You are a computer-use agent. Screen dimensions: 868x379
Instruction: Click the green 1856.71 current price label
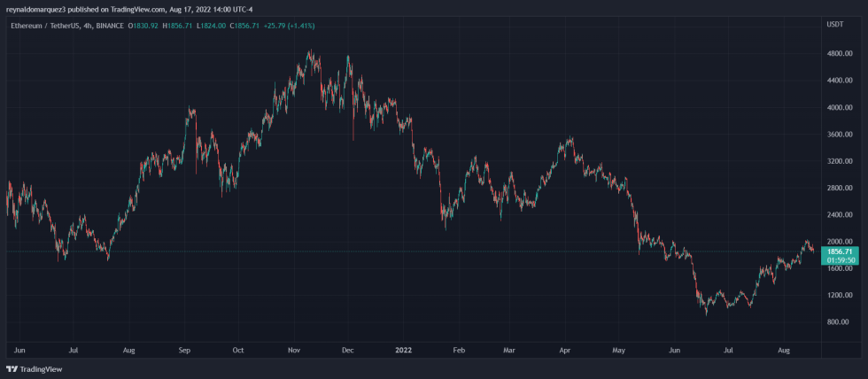[838, 252]
